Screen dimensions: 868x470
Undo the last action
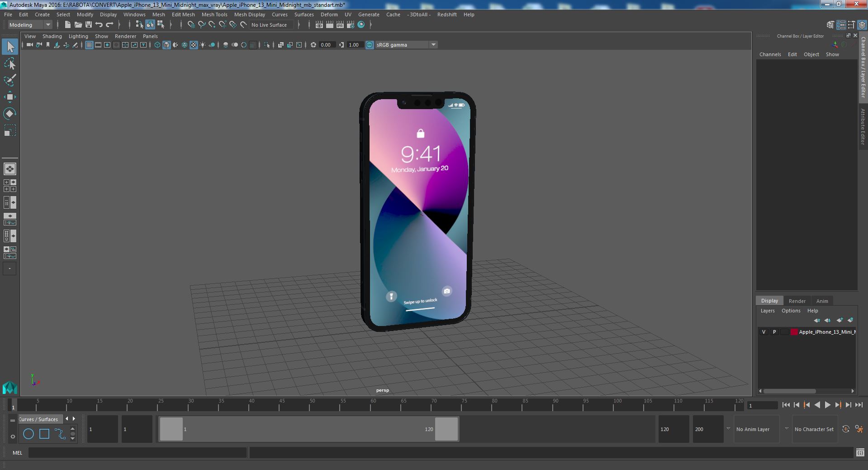point(99,25)
